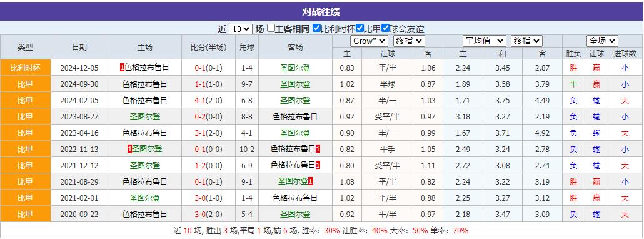
Task: Click away team 圣图尔登 in 2024-09-30 row
Action: point(295,84)
